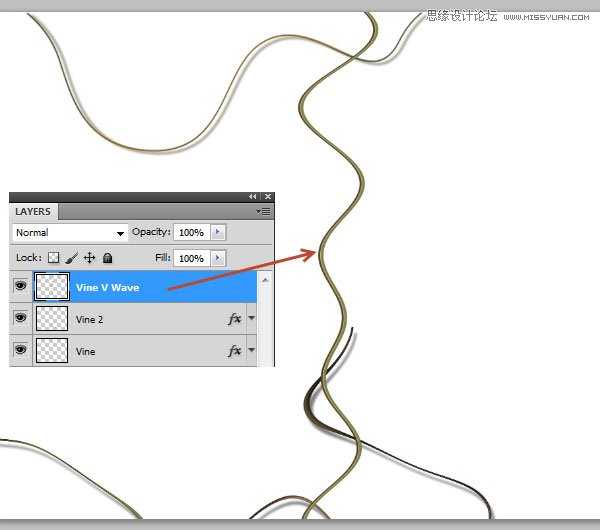Hide the Vine 2 layer
Screen dimensions: 600x530
click(21, 318)
